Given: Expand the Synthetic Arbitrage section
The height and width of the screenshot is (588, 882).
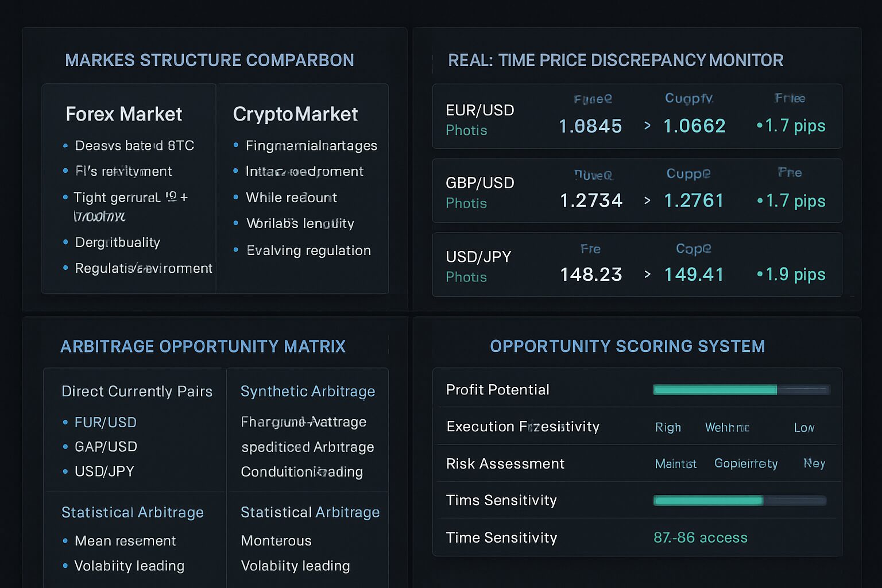Looking at the screenshot, I should [x=307, y=391].
